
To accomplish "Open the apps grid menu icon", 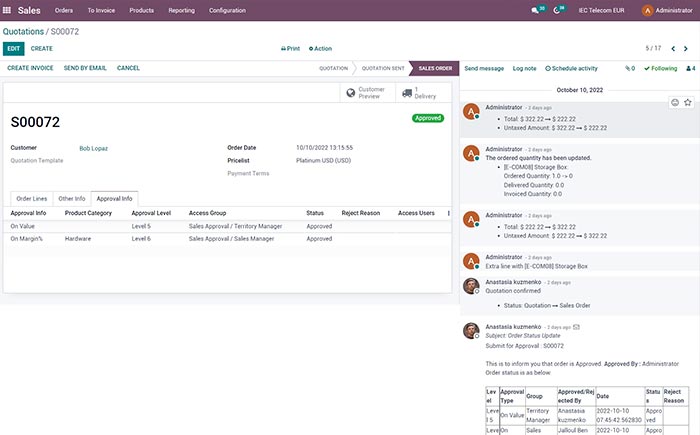I will point(7,10).
